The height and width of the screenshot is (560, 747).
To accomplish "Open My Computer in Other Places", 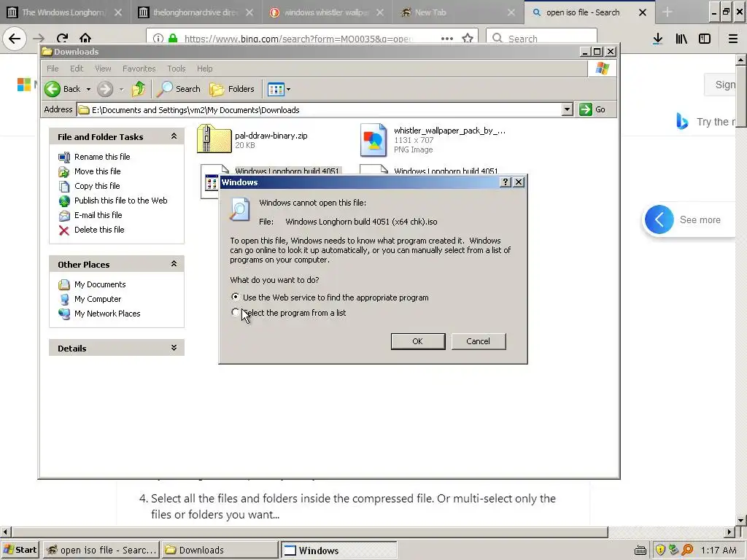I will coord(97,299).
